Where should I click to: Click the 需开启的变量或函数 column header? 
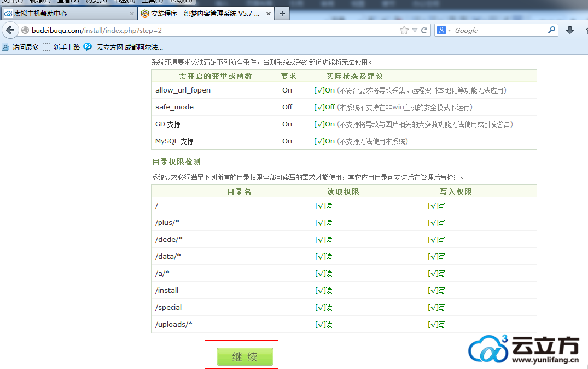click(216, 76)
